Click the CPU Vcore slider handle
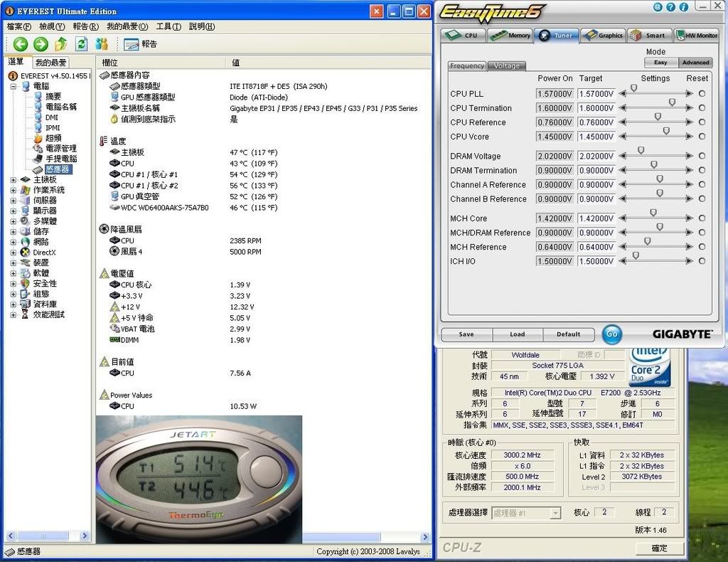 click(666, 132)
